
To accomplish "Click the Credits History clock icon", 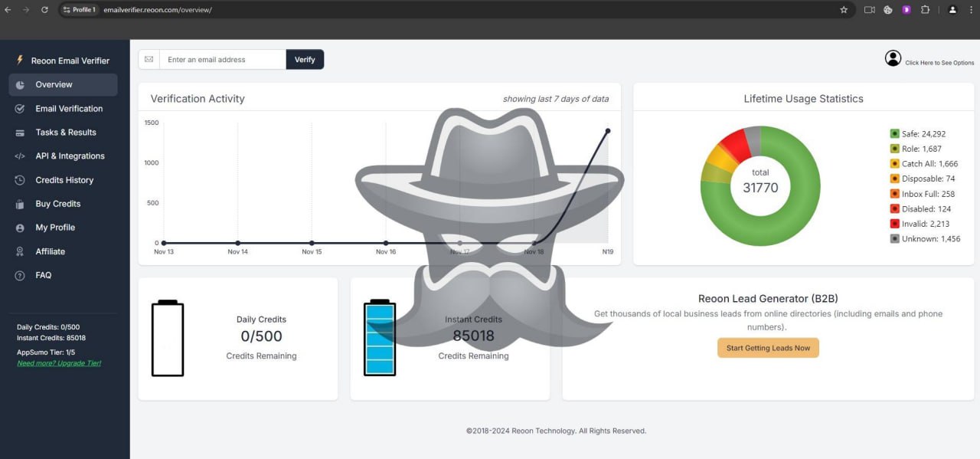I will tap(20, 180).
